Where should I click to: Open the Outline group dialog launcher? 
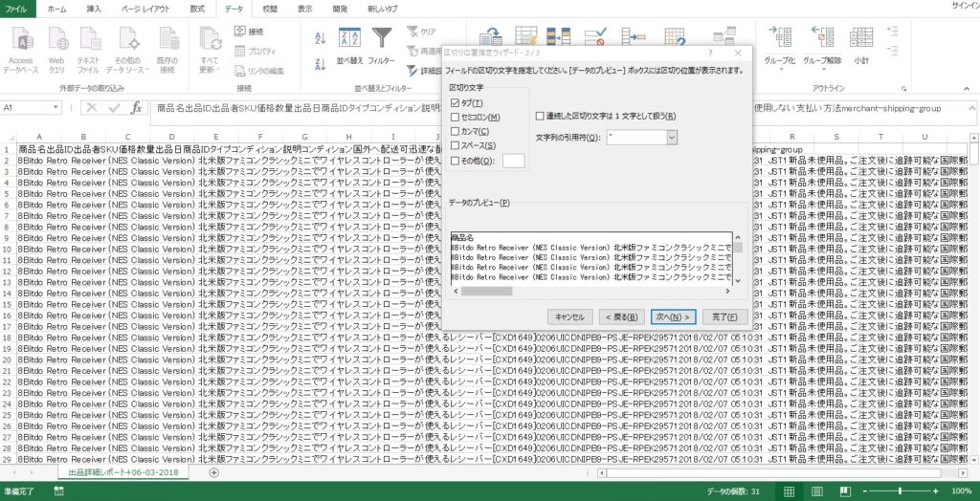[903, 88]
